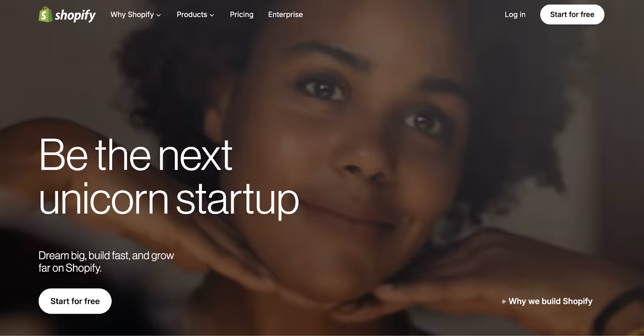Viewport: 644px width, 336px height.
Task: Click Start for free in the top header
Action: click(x=572, y=14)
